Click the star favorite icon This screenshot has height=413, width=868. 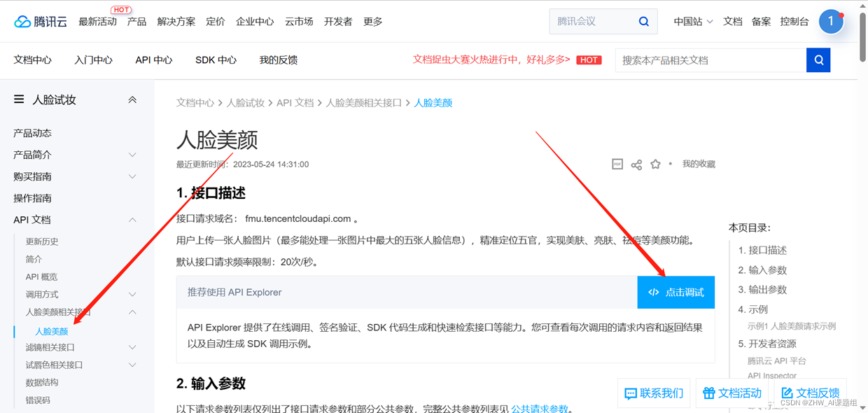pos(655,164)
